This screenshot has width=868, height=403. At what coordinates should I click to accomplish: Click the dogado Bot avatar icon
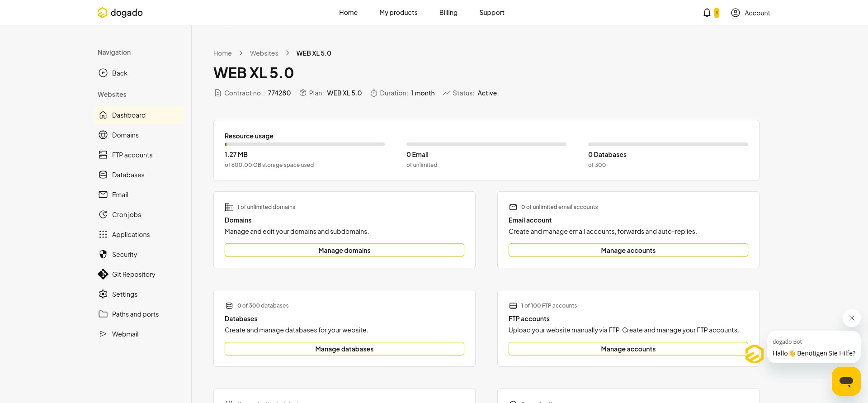755,354
